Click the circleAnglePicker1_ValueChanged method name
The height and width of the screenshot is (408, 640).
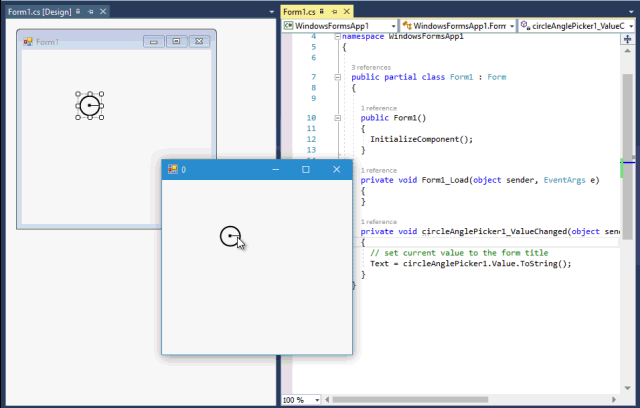tap(494, 231)
